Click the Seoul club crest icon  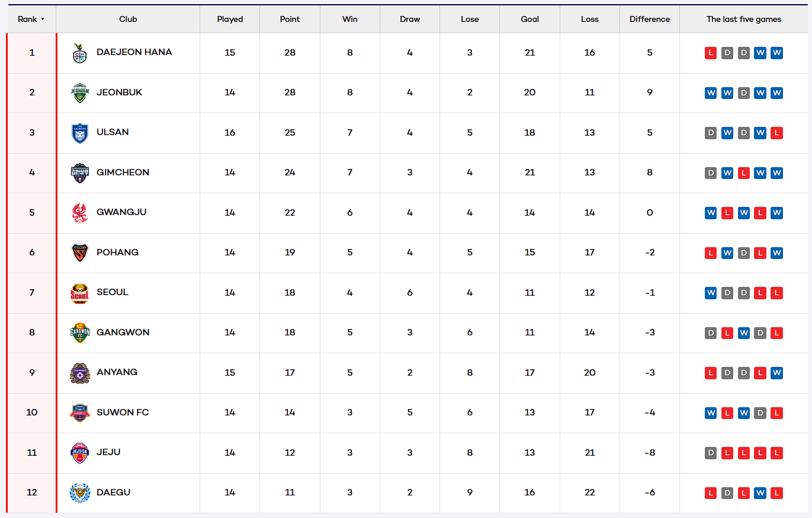tap(79, 293)
